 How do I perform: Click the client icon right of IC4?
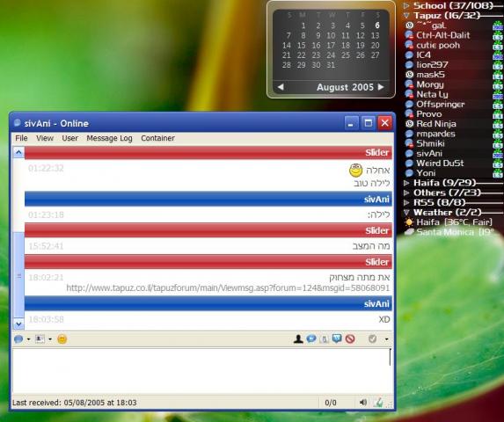pyautogui.click(x=498, y=55)
